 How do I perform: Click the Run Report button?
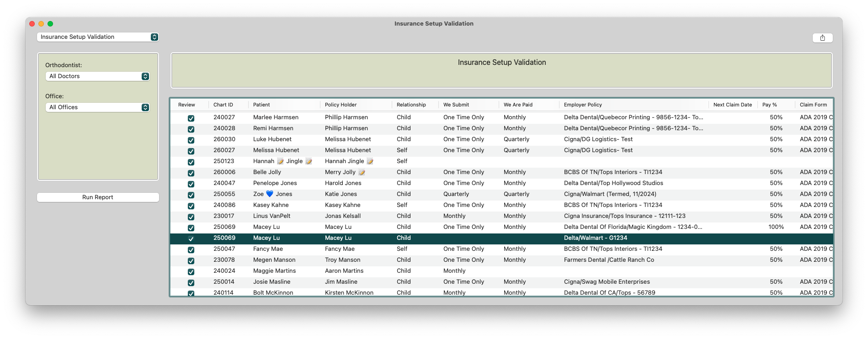click(98, 197)
